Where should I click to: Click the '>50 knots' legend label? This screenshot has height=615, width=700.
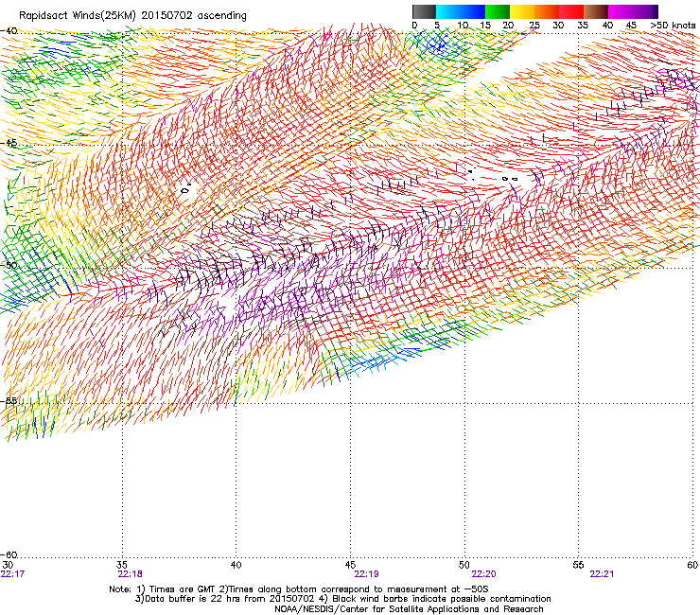click(x=673, y=26)
